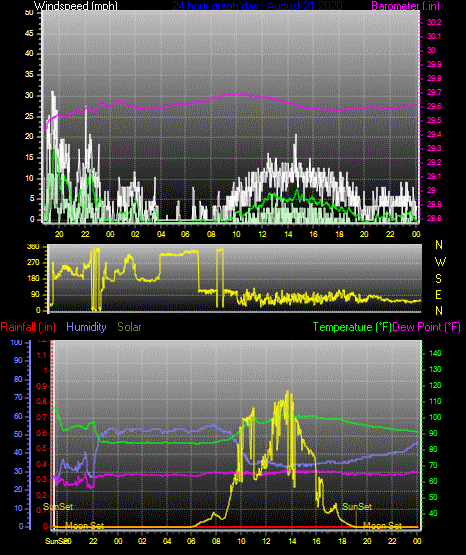Select the '24 hour graph day : August 21 2020' title

257,5
